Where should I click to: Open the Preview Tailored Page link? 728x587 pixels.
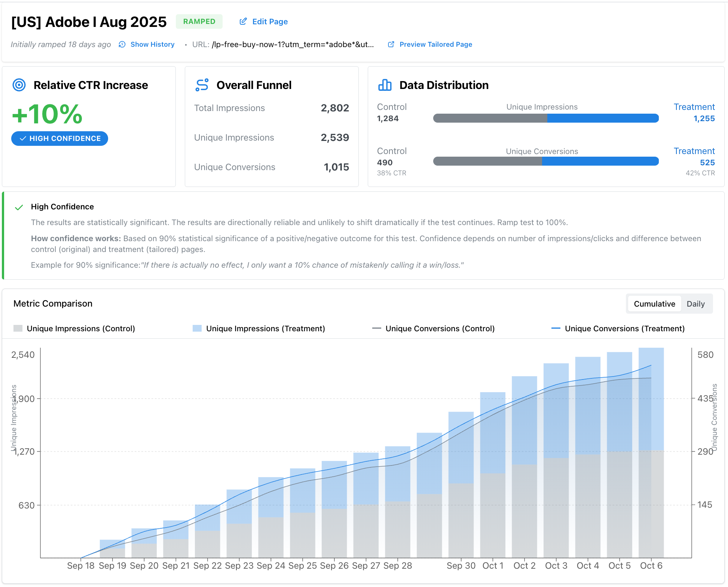point(435,44)
